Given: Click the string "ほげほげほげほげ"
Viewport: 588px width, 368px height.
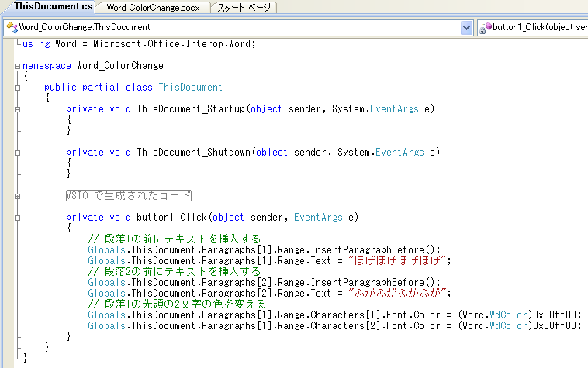Looking at the screenshot, I should point(397,260).
